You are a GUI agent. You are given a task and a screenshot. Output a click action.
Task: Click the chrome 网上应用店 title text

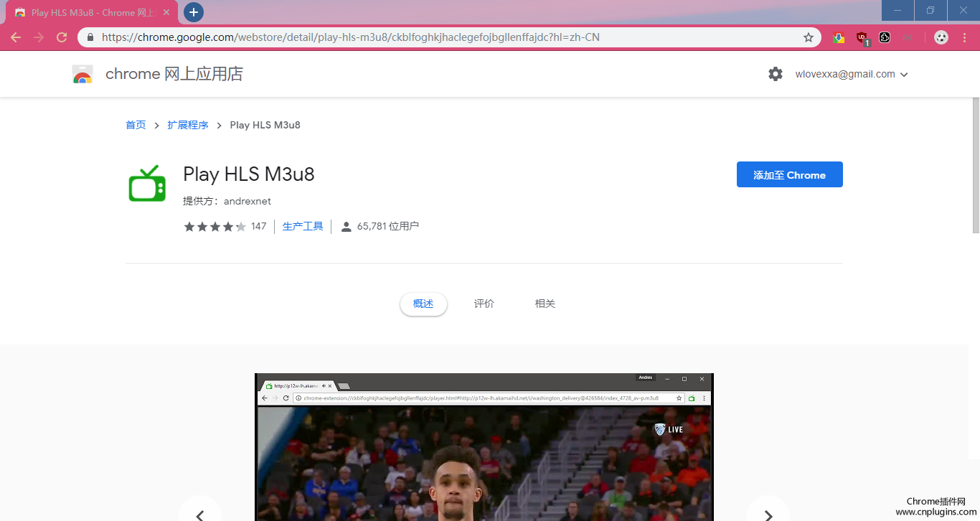[x=174, y=74]
